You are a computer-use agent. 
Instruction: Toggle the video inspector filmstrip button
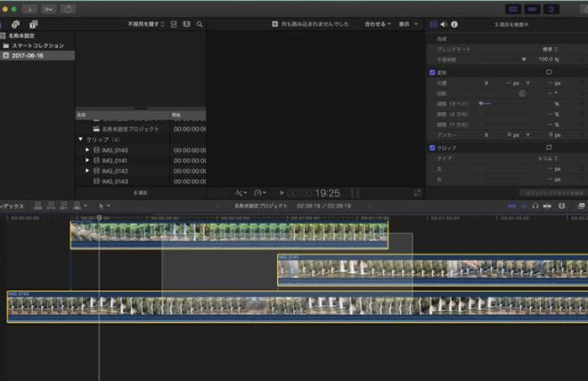point(433,24)
